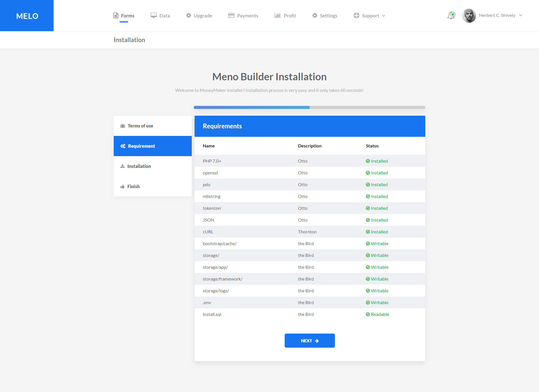
Task: Click Readable status for install.sql
Action: click(x=380, y=314)
